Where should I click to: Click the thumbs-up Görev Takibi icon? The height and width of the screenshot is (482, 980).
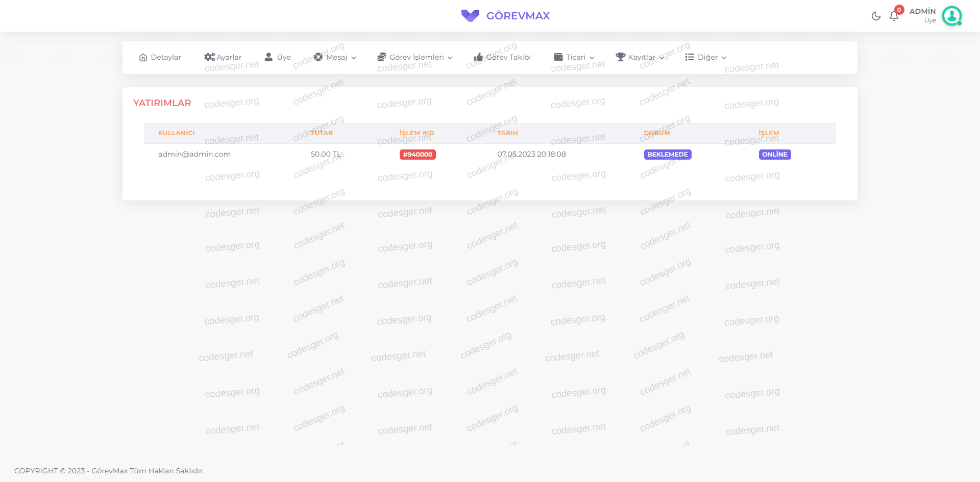478,57
